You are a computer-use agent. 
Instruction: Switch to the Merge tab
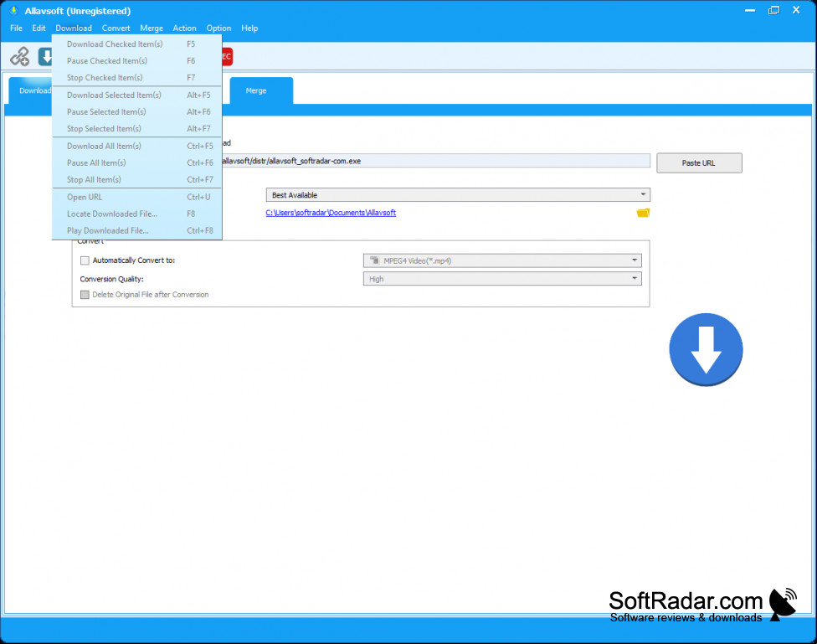261,90
